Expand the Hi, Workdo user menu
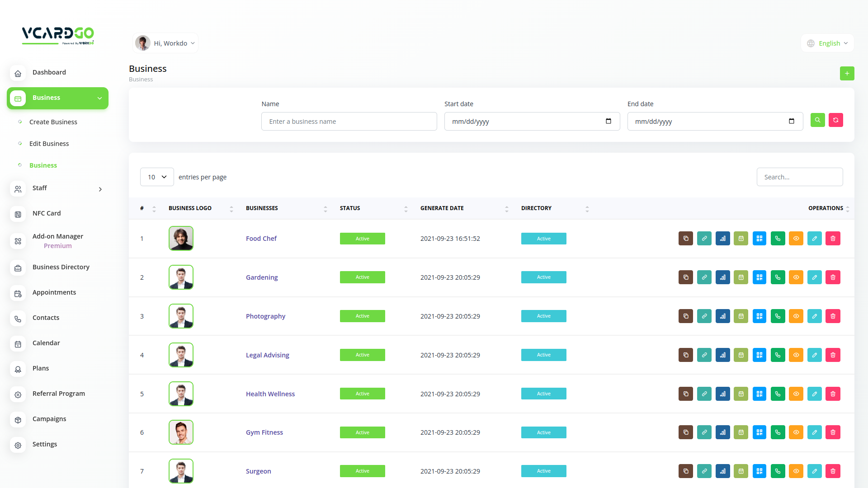 [x=166, y=43]
